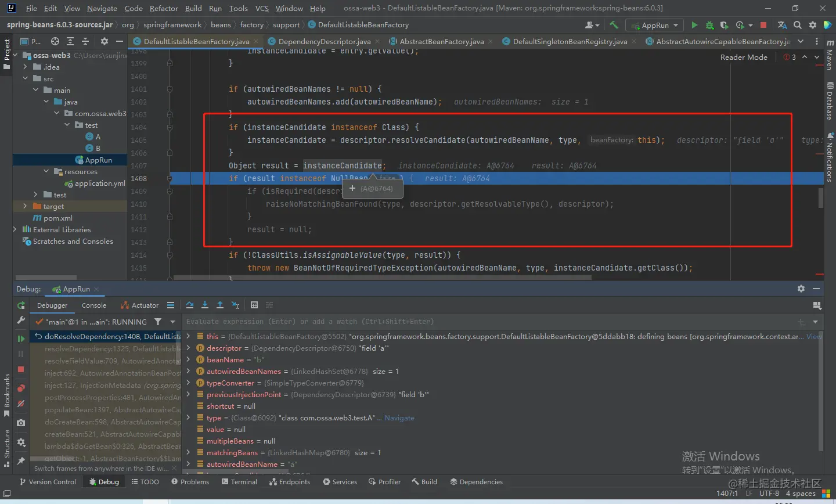Open the Translate icon in toolbar
Image resolution: width=836 pixels, height=504 pixels.
(x=782, y=25)
